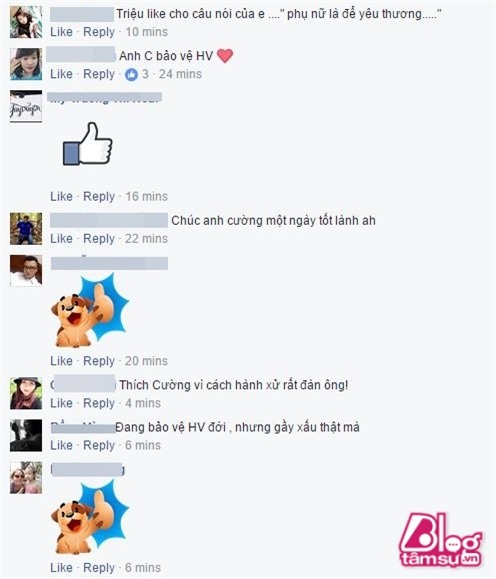Image resolution: width=496 pixels, height=579 pixels.
Task: Click the red heart emoji after 'Anh C bảo vệ HV'
Action: click(225, 56)
